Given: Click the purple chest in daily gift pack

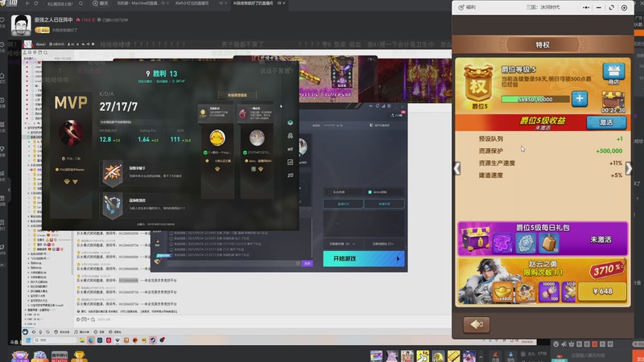Looking at the screenshot, I should coord(475,239).
